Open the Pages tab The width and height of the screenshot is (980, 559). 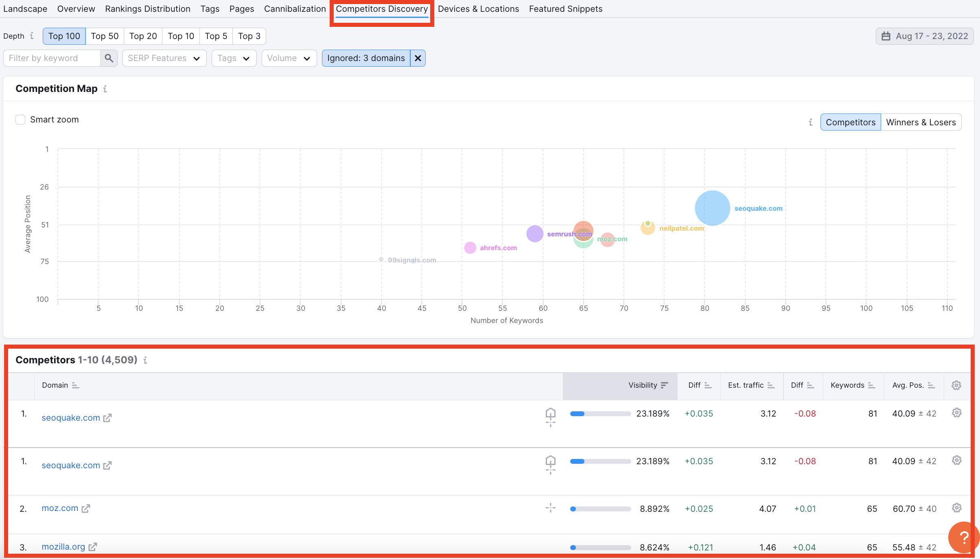242,9
